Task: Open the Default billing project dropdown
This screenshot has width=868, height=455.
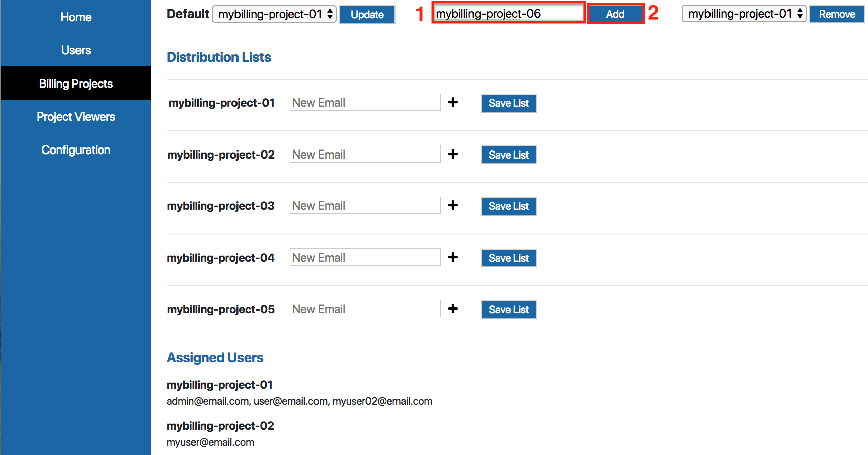Action: [x=274, y=14]
